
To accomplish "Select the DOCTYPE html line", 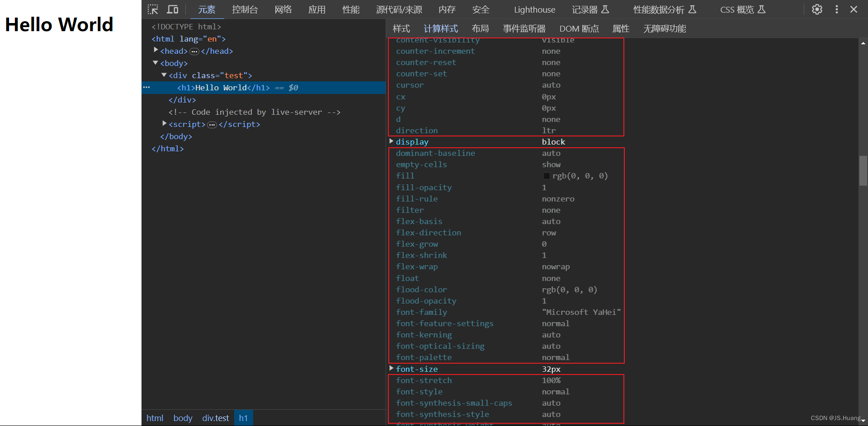I will tap(186, 27).
